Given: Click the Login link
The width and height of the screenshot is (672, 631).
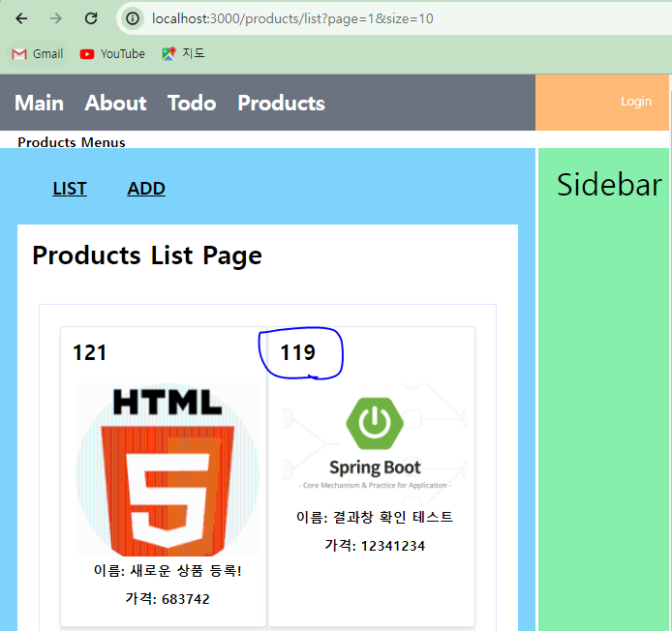Looking at the screenshot, I should [x=636, y=102].
